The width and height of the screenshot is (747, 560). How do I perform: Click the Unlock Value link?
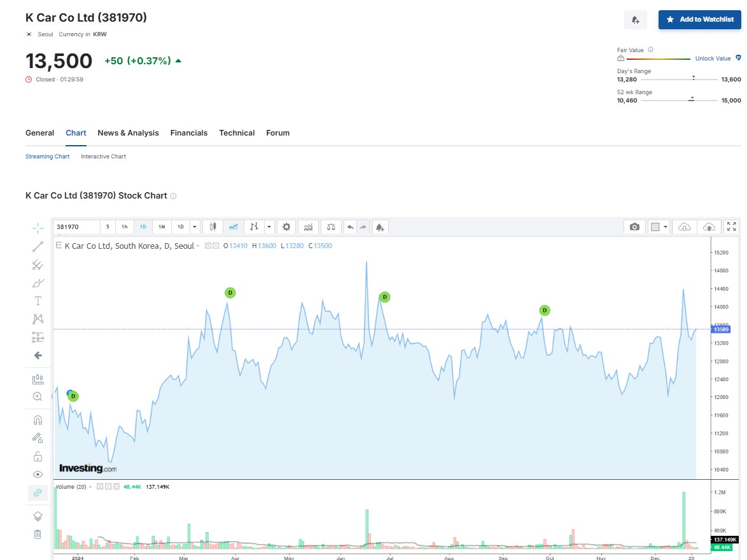click(713, 59)
